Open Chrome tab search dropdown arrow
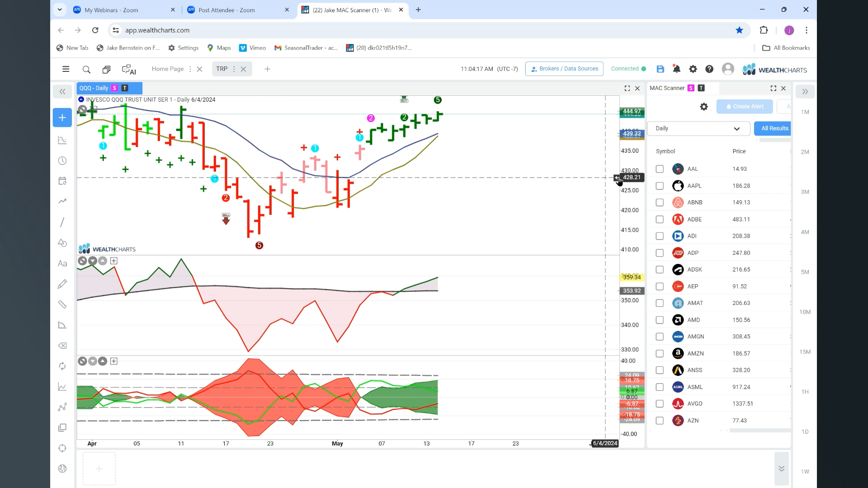This screenshot has width=868, height=488. point(59,9)
